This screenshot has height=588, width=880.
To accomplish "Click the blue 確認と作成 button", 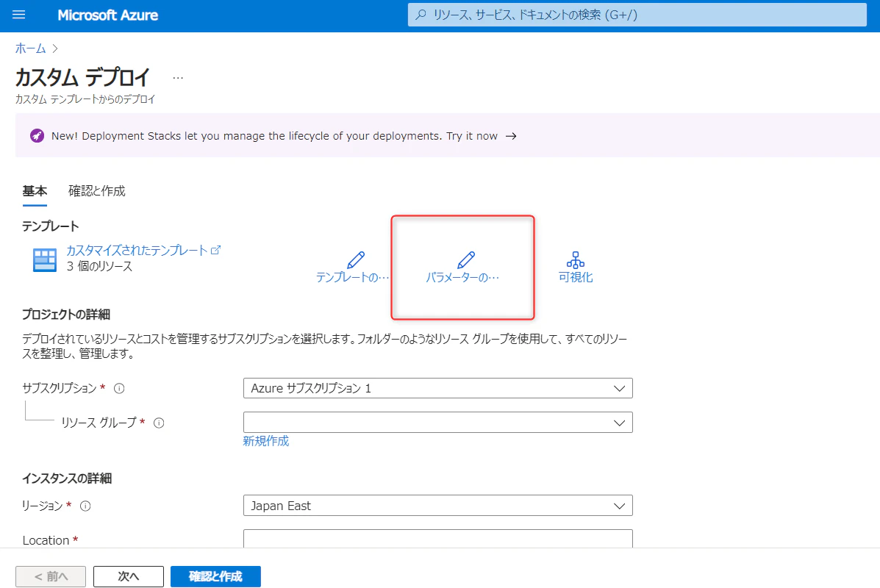I will [x=215, y=576].
